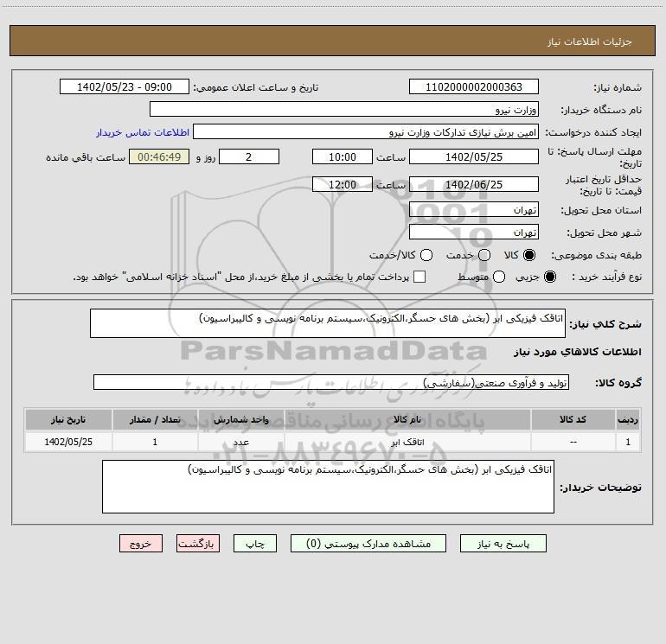Select the کالا/خدمت radio button
Screen dimensions: 666x644
click(426, 255)
